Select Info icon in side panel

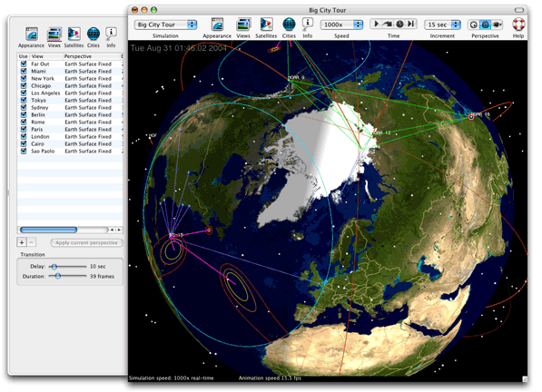[112, 34]
